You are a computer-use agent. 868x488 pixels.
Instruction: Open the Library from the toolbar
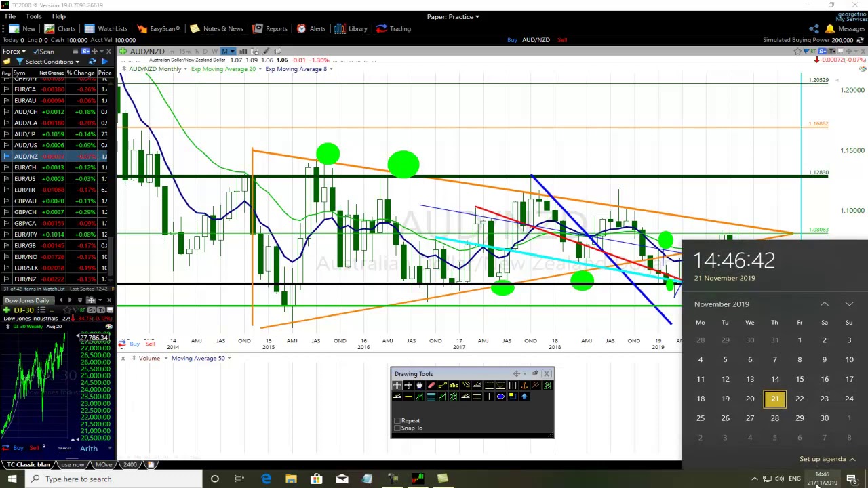[x=351, y=28]
